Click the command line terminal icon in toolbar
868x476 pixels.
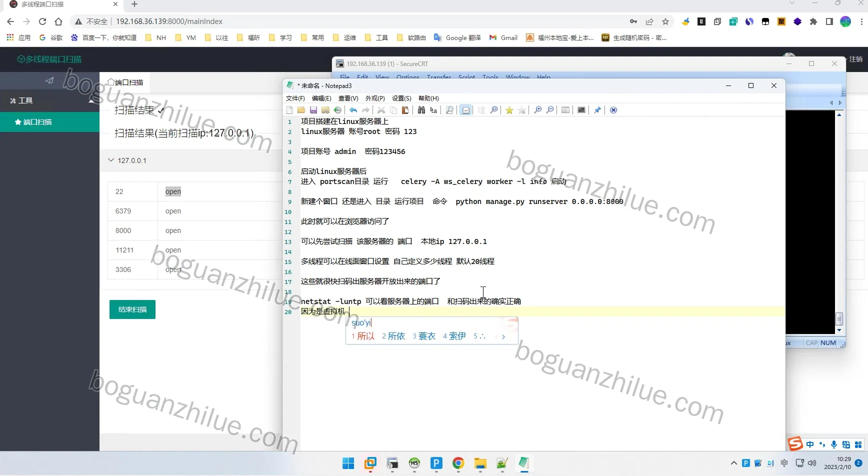(x=581, y=110)
